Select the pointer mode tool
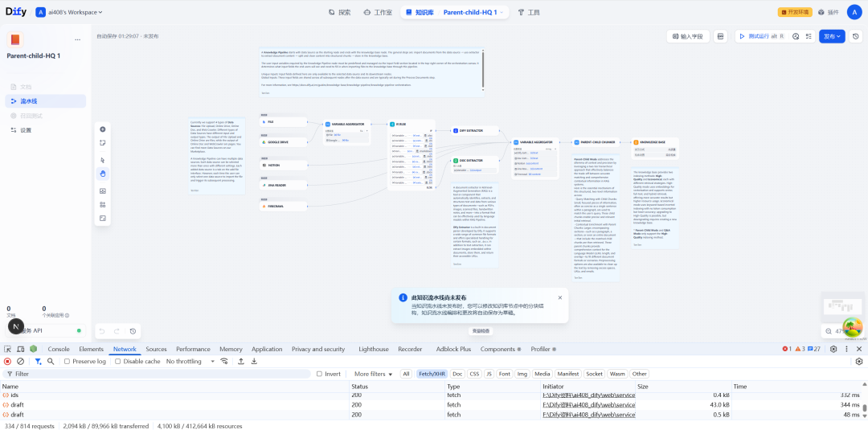Image resolution: width=868 pixels, height=430 pixels. 102,160
